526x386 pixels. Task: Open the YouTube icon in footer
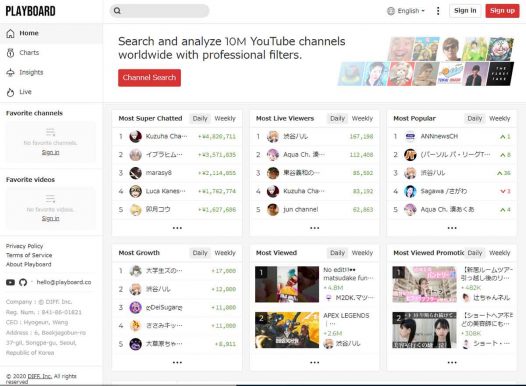pyautogui.click(x=10, y=282)
